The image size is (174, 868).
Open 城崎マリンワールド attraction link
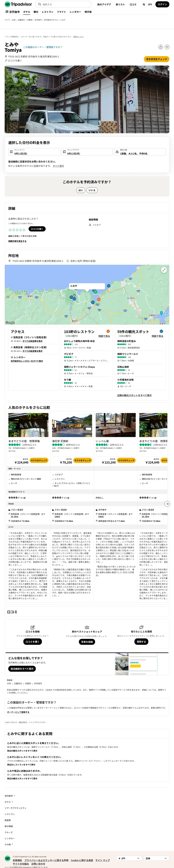click(128, 354)
